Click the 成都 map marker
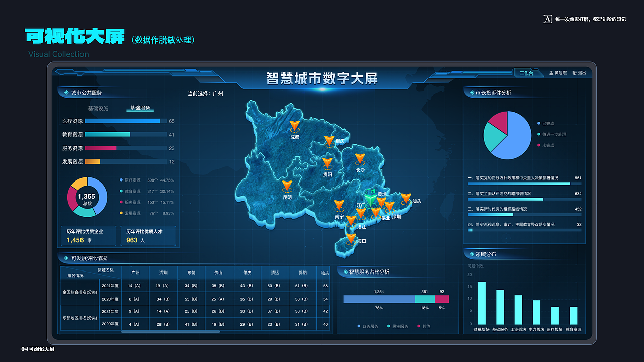This screenshot has width=644, height=362. coord(294,126)
